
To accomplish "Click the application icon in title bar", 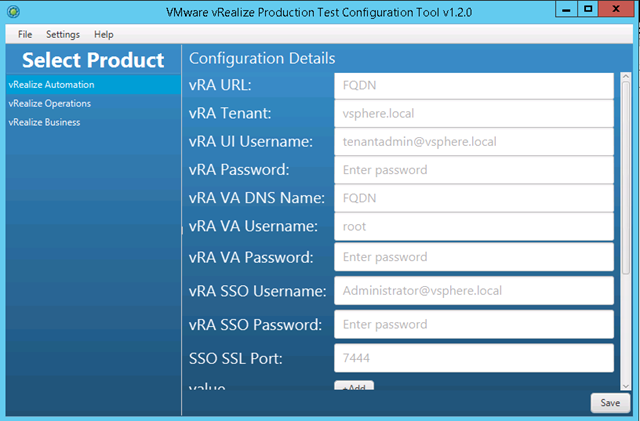I will (15, 10).
